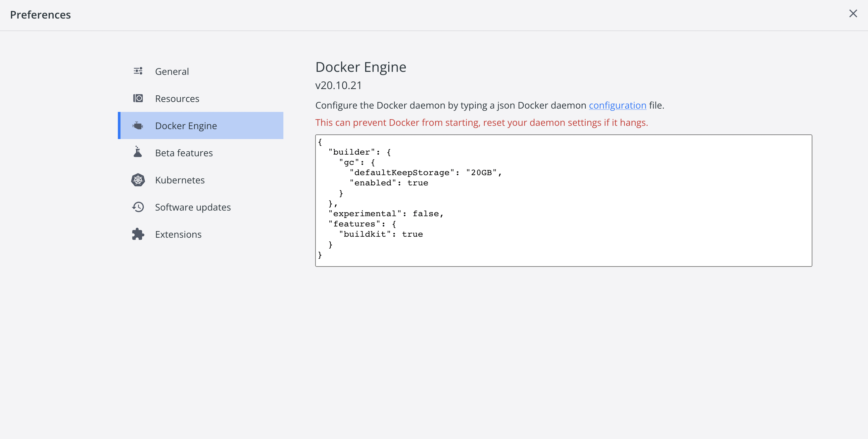Click the General sliders icon
The height and width of the screenshot is (439, 868).
coord(138,71)
